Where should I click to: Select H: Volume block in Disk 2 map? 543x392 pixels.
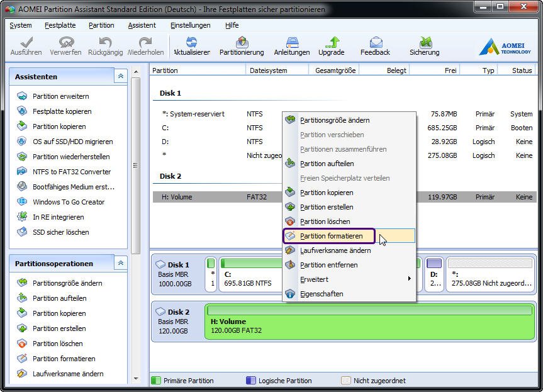370,322
